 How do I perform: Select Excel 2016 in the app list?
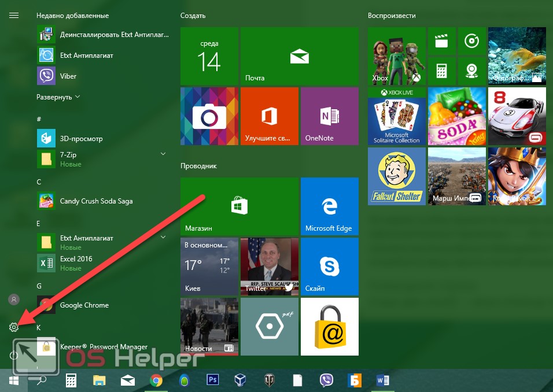pos(76,259)
